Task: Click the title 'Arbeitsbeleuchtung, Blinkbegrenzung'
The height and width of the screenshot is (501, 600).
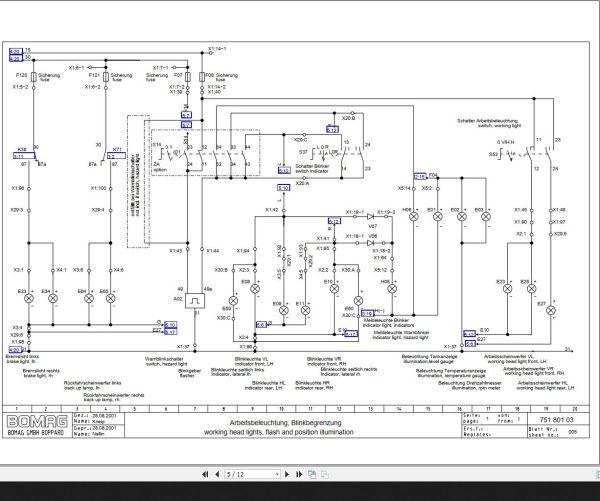Action: (285, 423)
